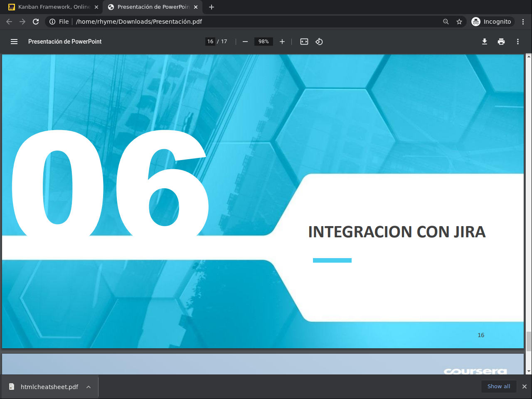Click the address bar URL
Viewport: 532px width, 399px height.
pos(139,22)
